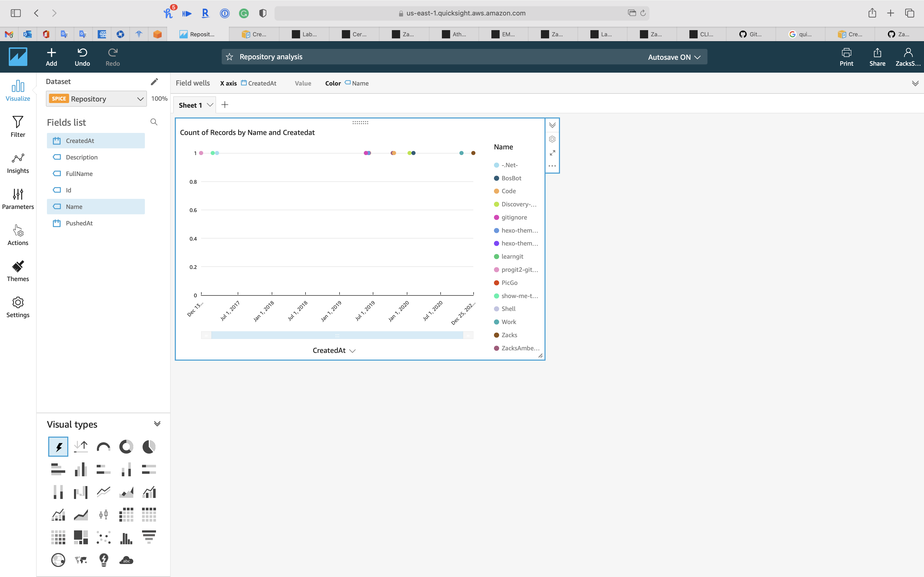Select the donut chart visual type
The image size is (924, 577).
[x=126, y=446]
